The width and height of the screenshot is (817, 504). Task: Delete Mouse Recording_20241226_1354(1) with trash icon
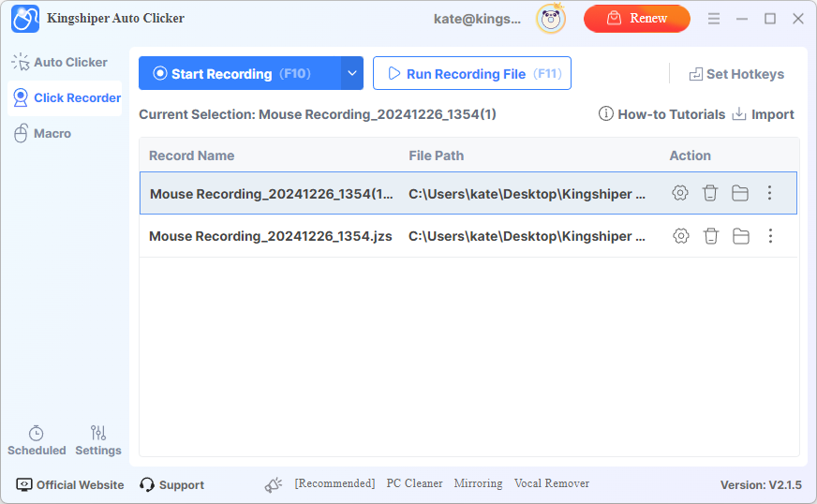pos(709,193)
